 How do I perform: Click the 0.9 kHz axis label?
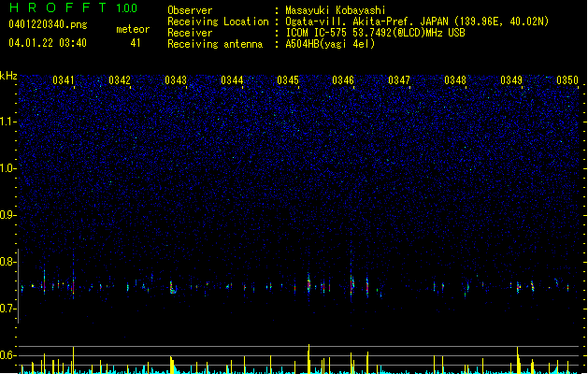click(7, 215)
